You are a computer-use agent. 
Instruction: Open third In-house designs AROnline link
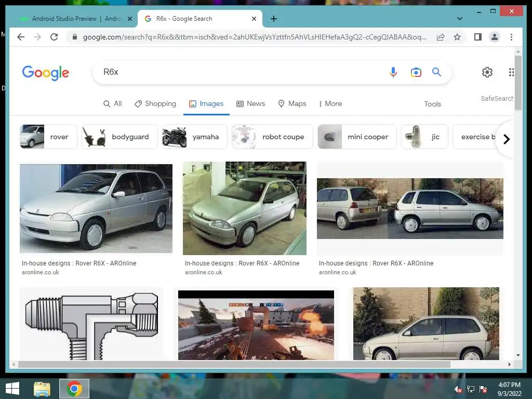pyautogui.click(x=376, y=263)
